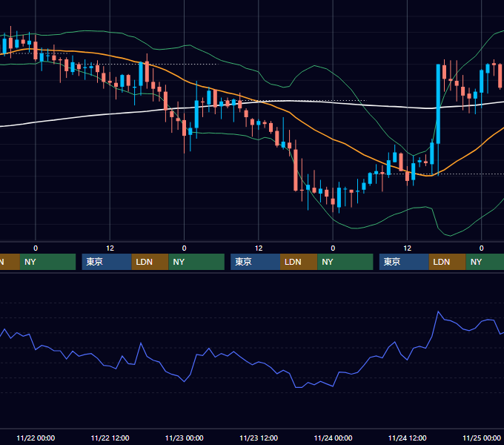Select the long red candlestick before 11/24 00:00
The width and height of the screenshot is (504, 445).
(296, 170)
